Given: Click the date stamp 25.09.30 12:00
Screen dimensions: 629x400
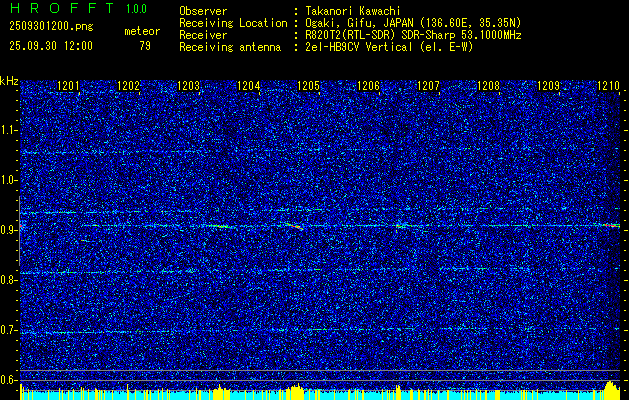Looking at the screenshot, I should 51,46.
